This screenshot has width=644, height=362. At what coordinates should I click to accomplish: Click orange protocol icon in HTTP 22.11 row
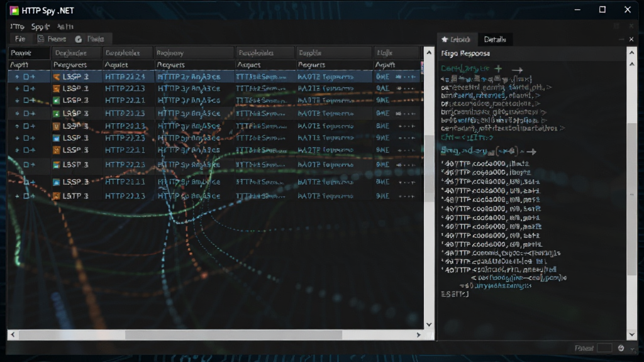pos(56,150)
